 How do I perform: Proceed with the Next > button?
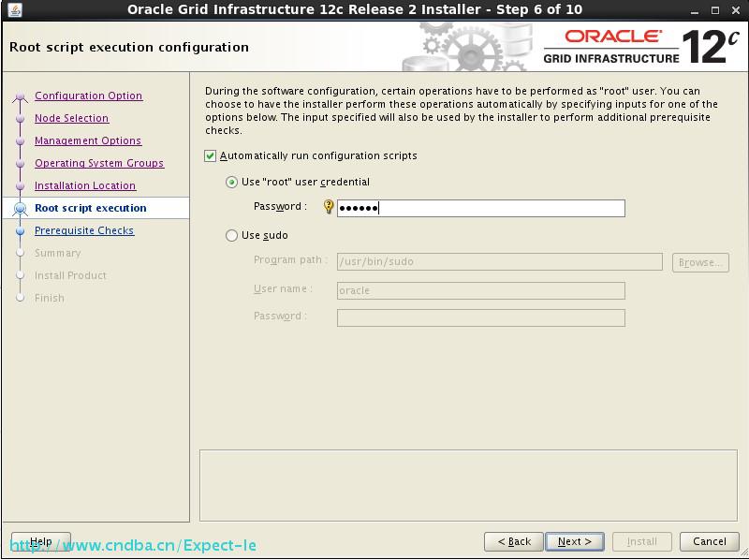tap(575, 542)
